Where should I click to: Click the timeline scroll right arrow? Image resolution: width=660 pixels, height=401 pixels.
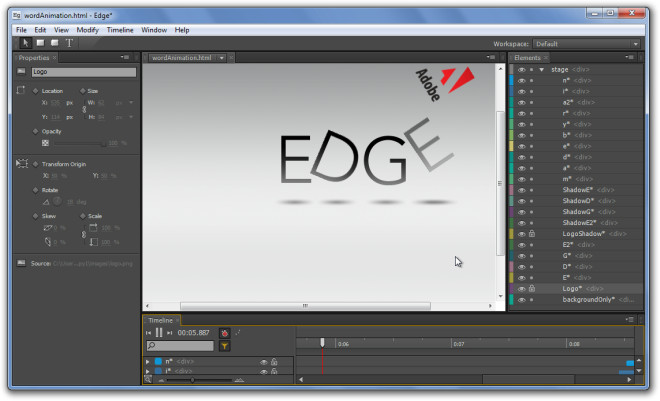[x=629, y=380]
